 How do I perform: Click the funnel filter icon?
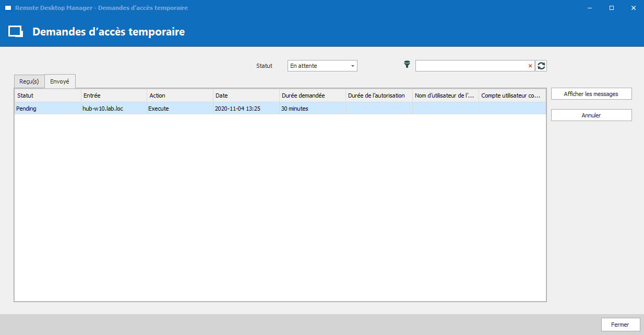[407, 65]
